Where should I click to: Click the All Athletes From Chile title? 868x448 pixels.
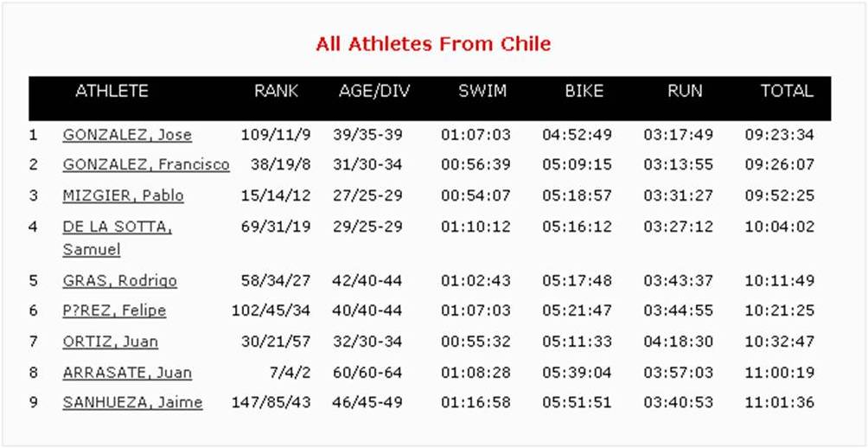coord(433,44)
